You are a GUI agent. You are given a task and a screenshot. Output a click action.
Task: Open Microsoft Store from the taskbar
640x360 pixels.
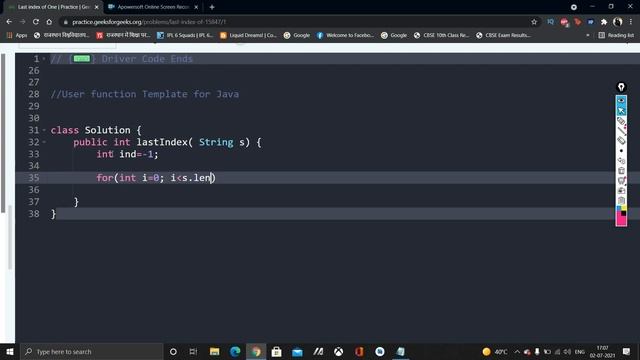[x=276, y=351]
